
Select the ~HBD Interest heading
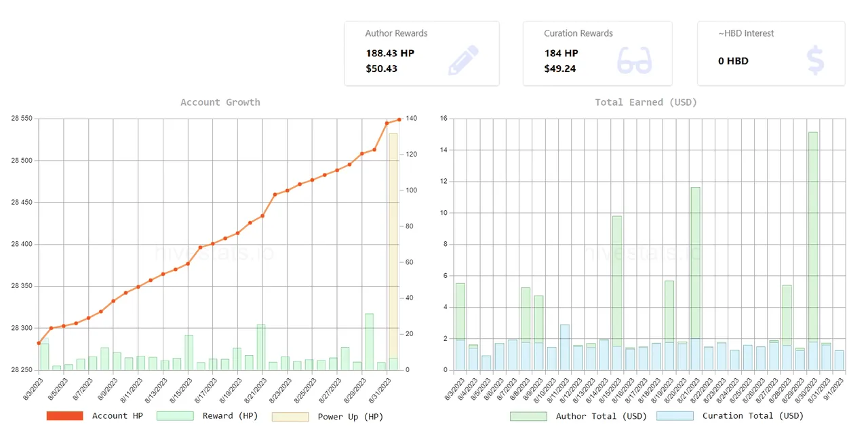point(746,33)
